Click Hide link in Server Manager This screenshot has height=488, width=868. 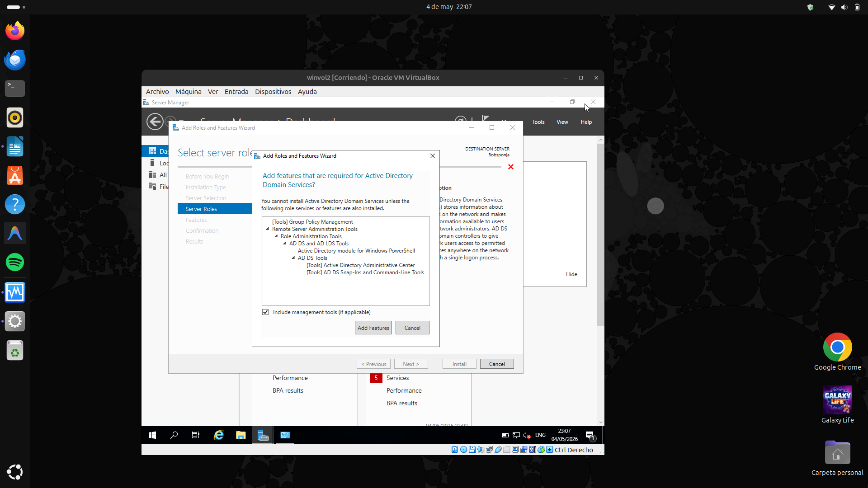pyautogui.click(x=571, y=274)
